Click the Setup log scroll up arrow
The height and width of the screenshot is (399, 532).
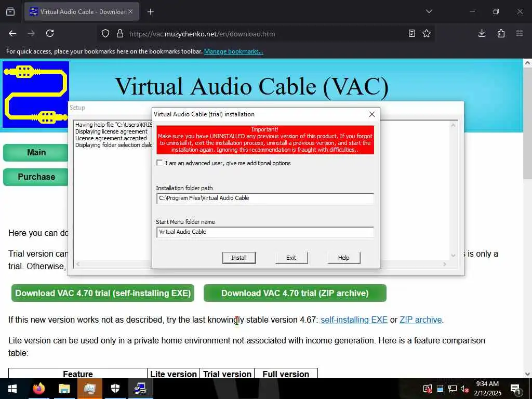pos(453,126)
